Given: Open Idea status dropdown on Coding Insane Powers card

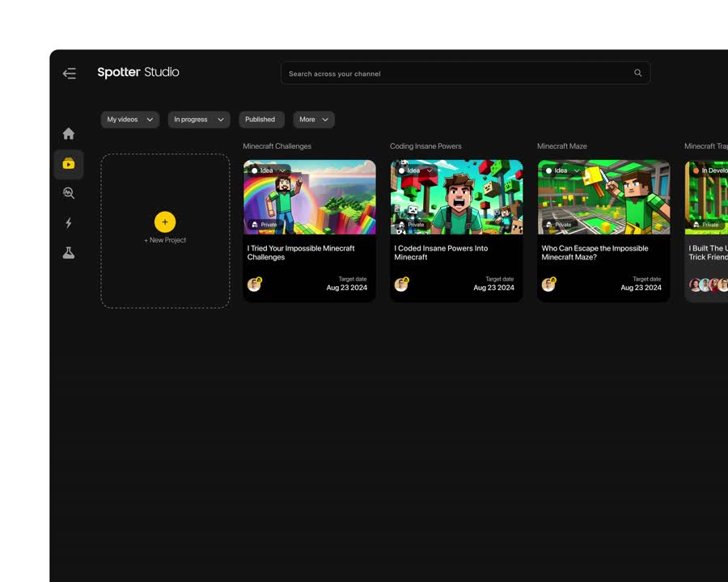Looking at the screenshot, I should 416,171.
